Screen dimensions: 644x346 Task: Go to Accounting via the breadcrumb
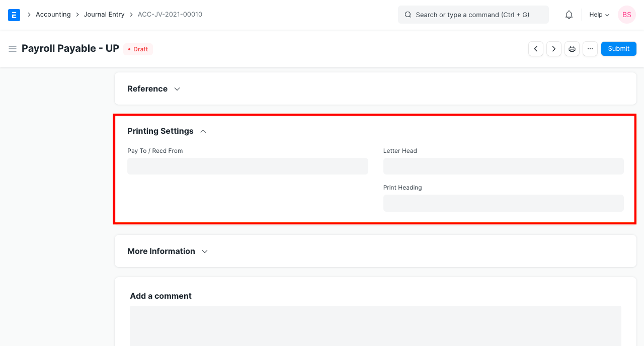pyautogui.click(x=53, y=14)
